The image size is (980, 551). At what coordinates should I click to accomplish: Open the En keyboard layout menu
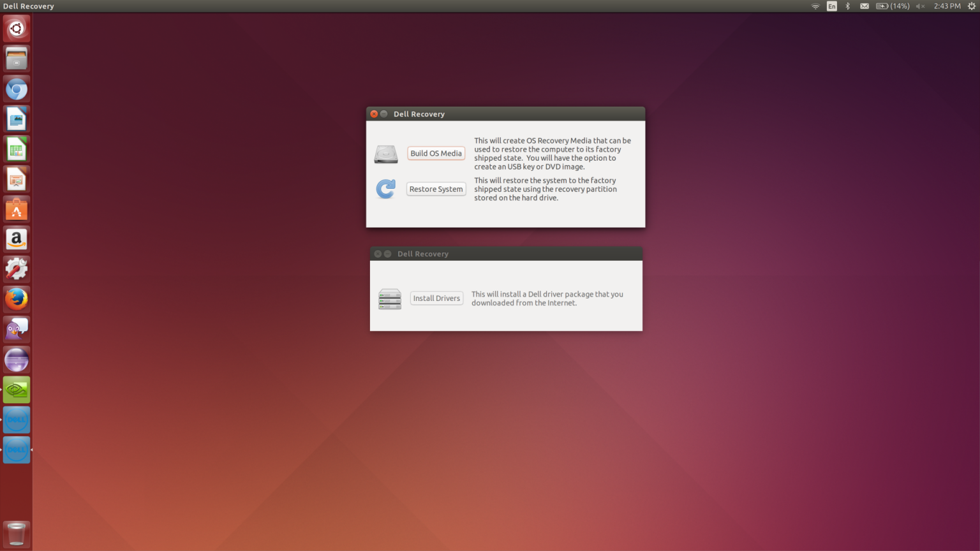pos(831,6)
